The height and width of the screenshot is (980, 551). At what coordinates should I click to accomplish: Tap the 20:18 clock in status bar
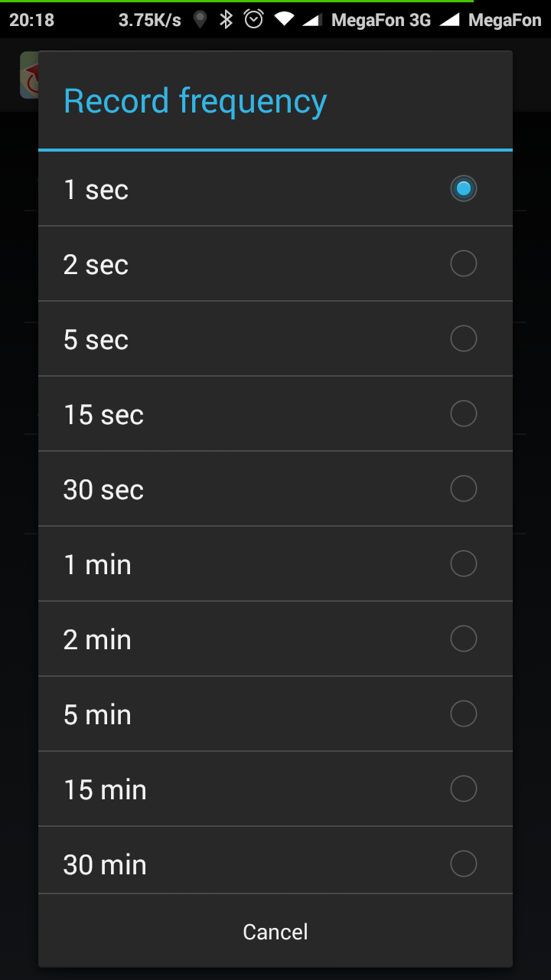click(32, 20)
